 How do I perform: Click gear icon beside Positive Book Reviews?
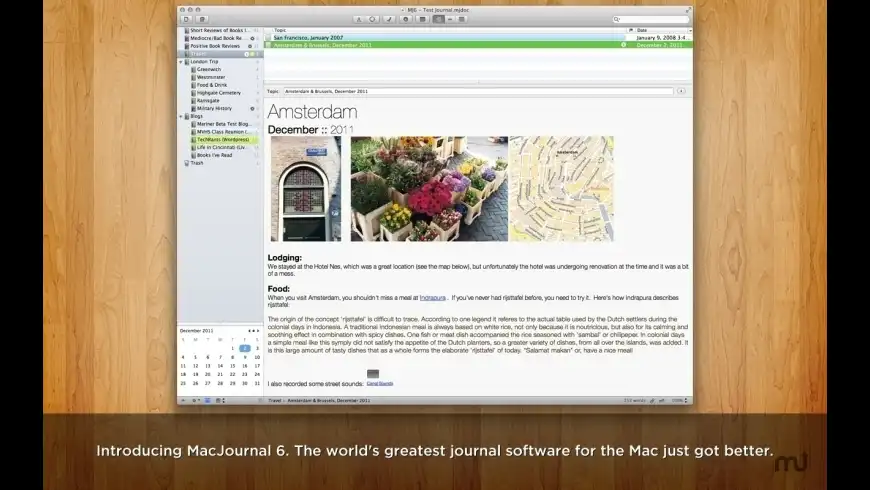tap(250, 46)
